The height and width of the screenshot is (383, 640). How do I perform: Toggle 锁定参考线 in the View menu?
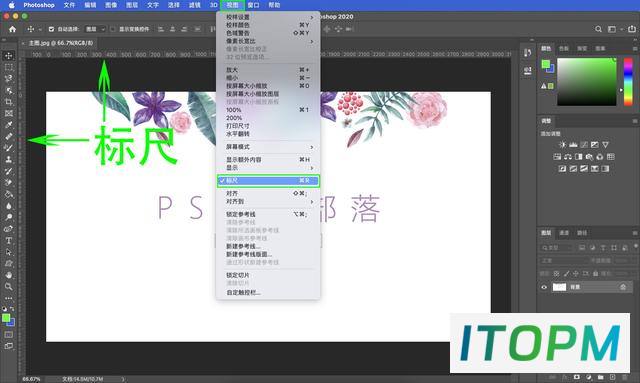pos(268,214)
